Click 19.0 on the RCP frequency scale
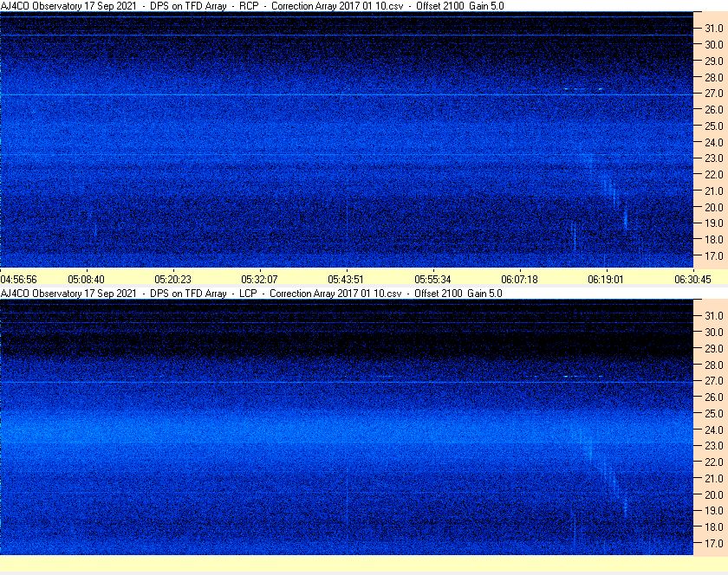728x575 pixels. click(x=714, y=223)
